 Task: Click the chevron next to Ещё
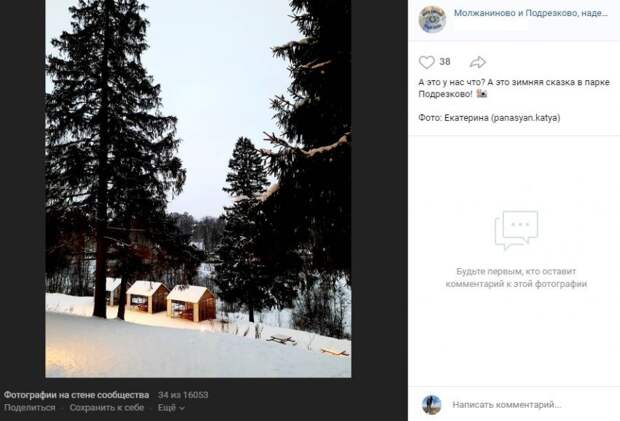tap(181, 408)
